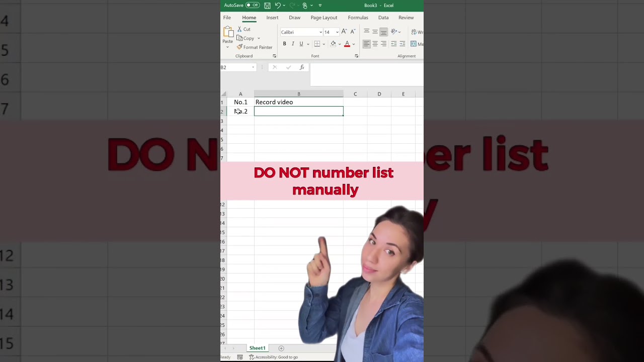Viewport: 644px width, 362px height.
Task: Click Accessibility: Good to go status
Action: tap(274, 357)
